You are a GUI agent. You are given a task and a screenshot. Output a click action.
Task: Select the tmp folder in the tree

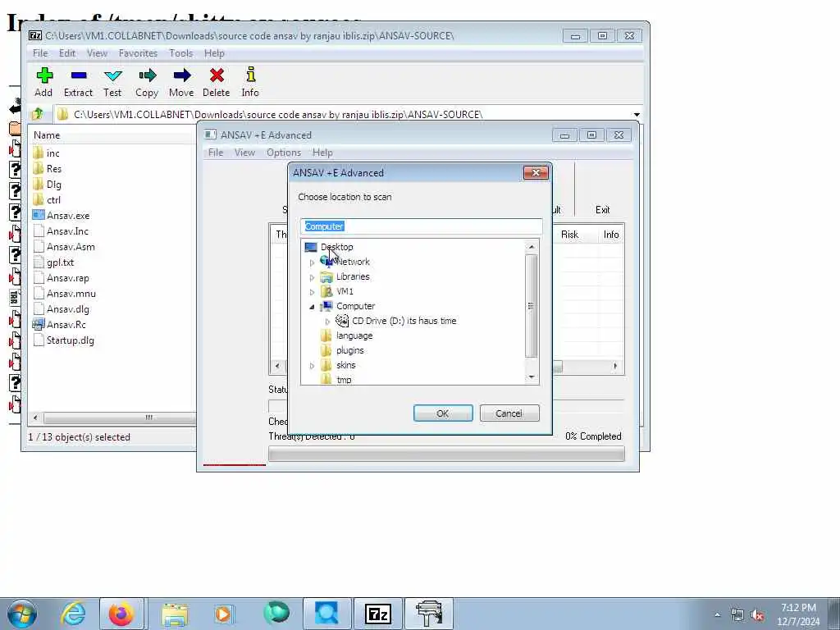[344, 379]
